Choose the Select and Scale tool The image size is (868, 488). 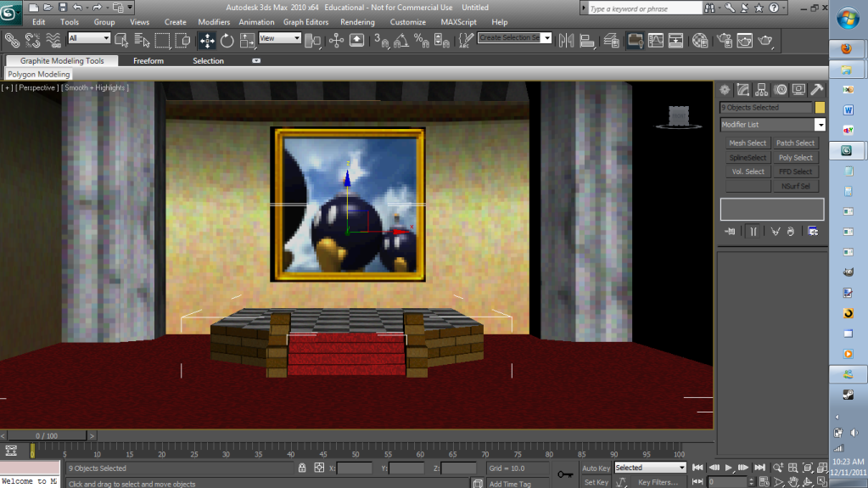(248, 40)
